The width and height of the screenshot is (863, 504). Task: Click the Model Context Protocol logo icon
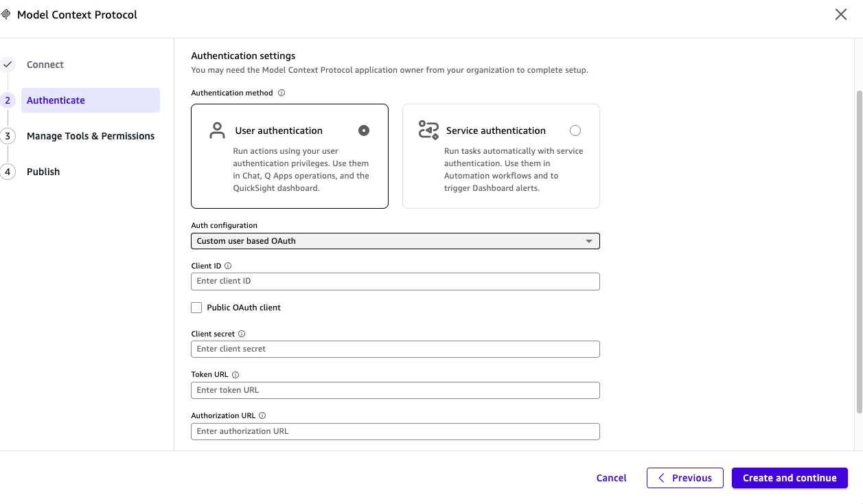pyautogui.click(x=5, y=14)
